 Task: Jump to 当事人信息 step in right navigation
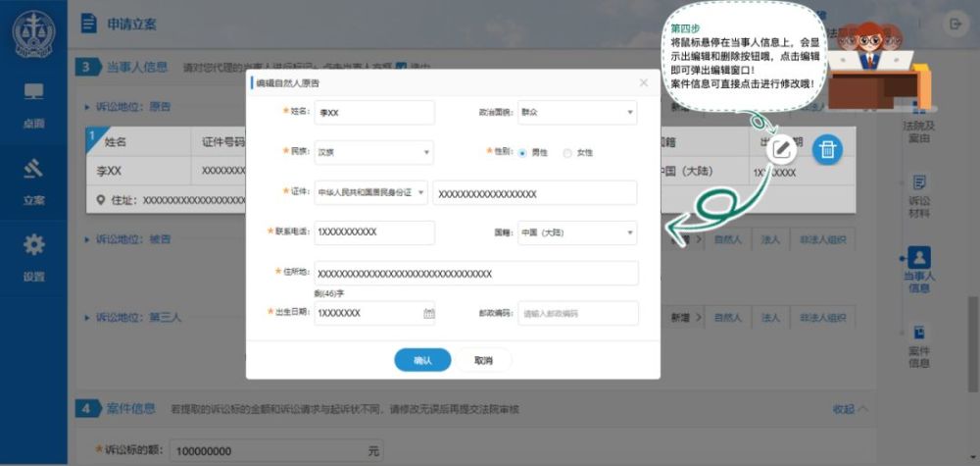coord(919,270)
